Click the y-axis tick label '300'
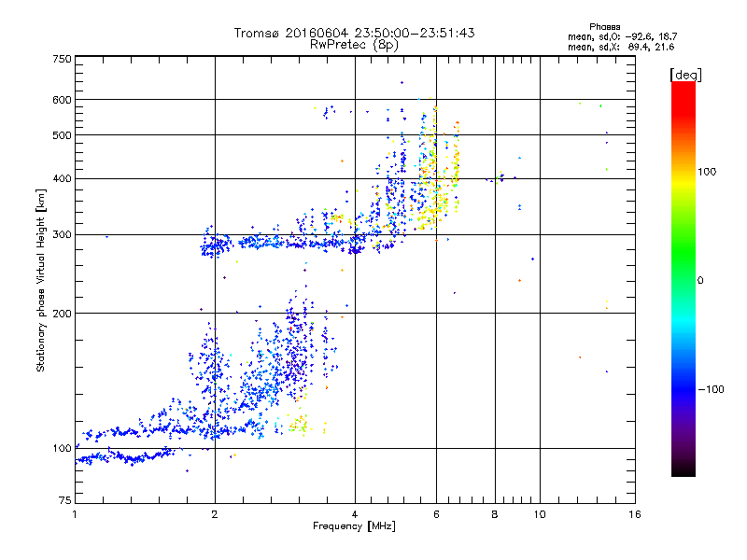The width and height of the screenshot is (747, 560). [62, 235]
